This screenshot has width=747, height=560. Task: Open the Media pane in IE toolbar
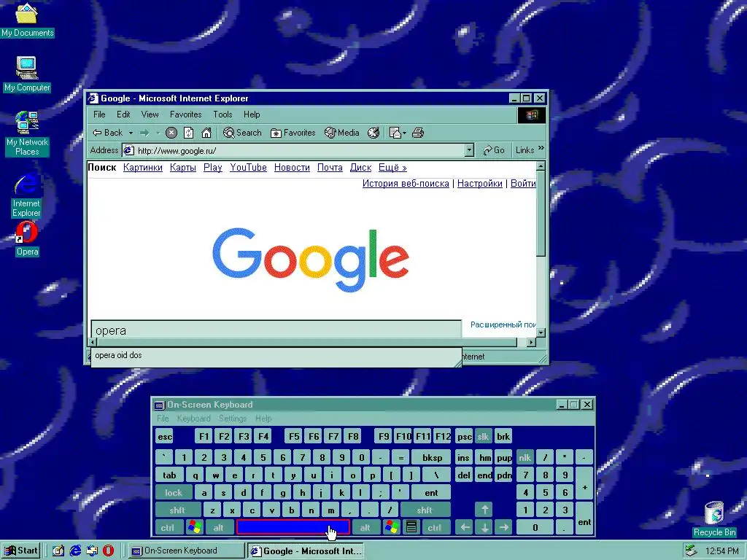click(341, 133)
